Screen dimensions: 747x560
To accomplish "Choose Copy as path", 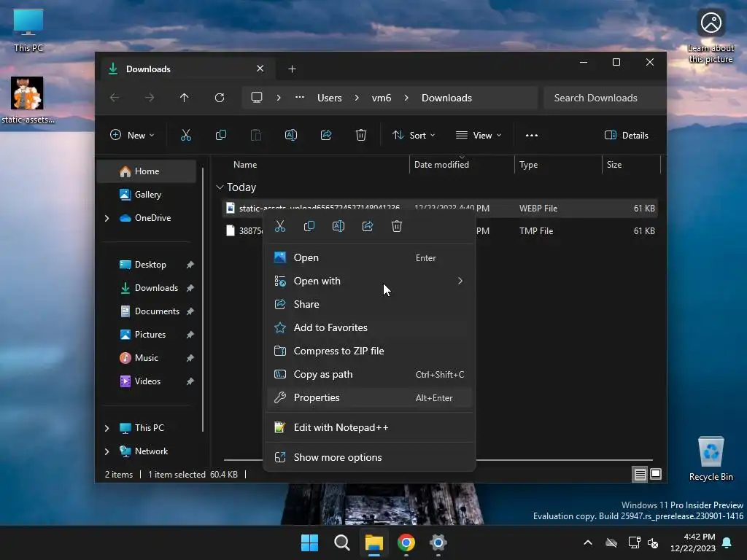I will click(370, 374).
